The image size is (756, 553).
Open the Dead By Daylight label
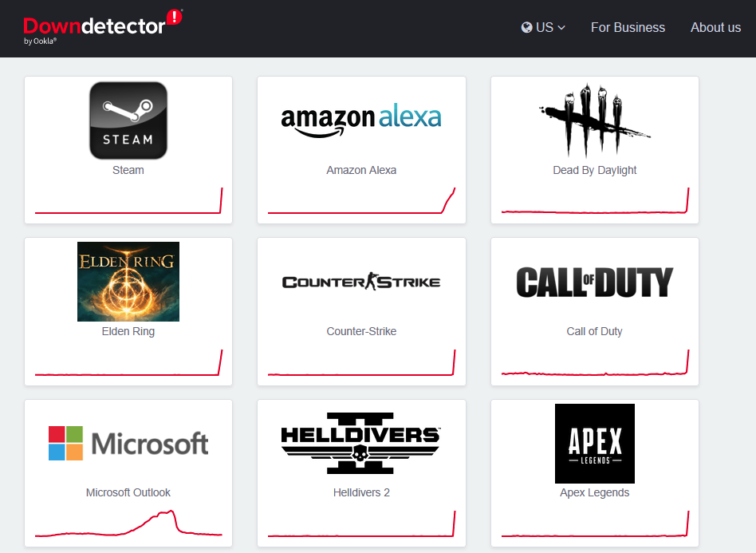tap(594, 170)
